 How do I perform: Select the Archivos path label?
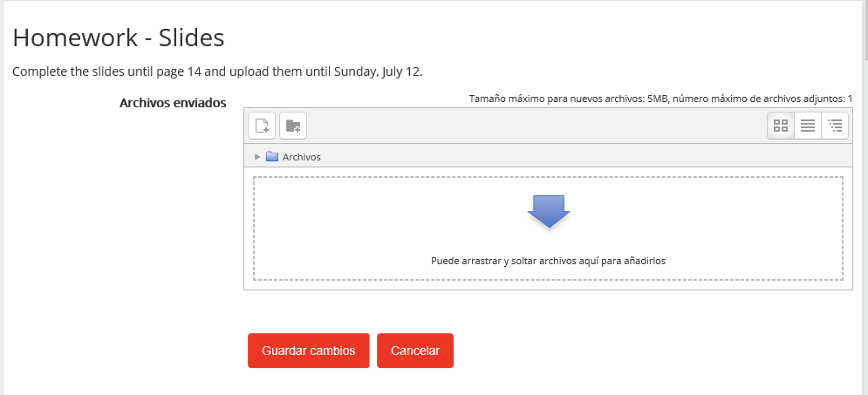(x=302, y=157)
